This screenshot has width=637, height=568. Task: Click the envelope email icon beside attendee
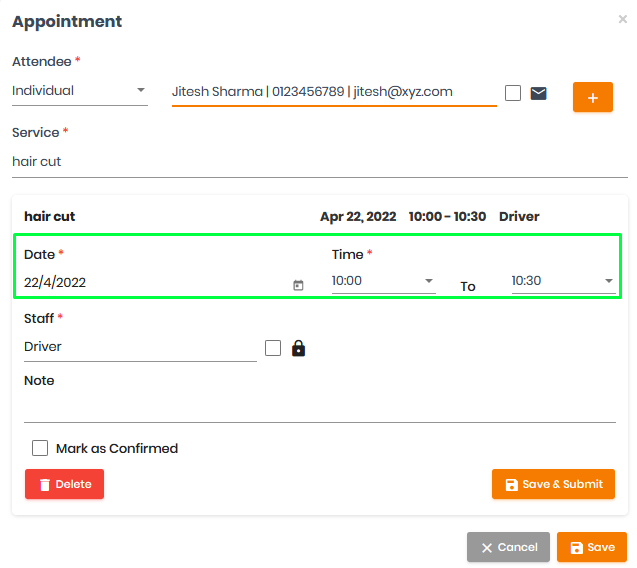pyautogui.click(x=539, y=93)
